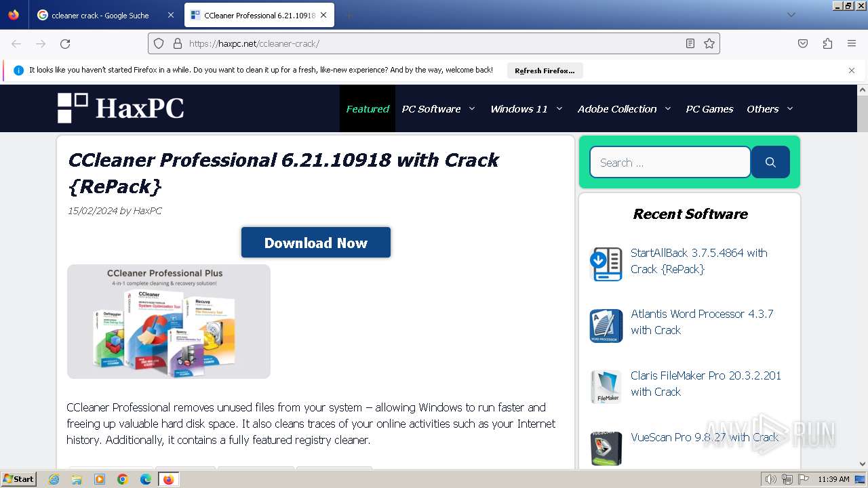
Task: Click the magnifier search submit button
Action: tap(770, 162)
